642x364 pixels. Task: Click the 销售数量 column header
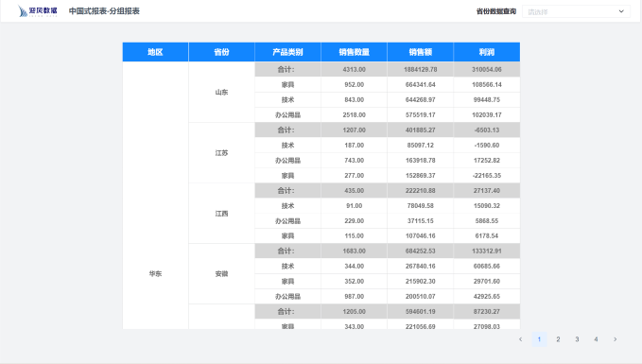[355, 52]
